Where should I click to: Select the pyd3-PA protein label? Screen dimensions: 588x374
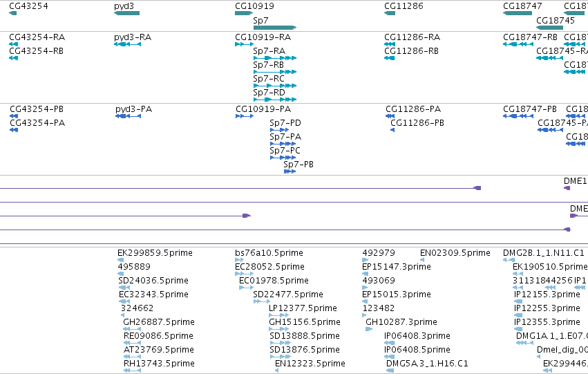pos(133,109)
